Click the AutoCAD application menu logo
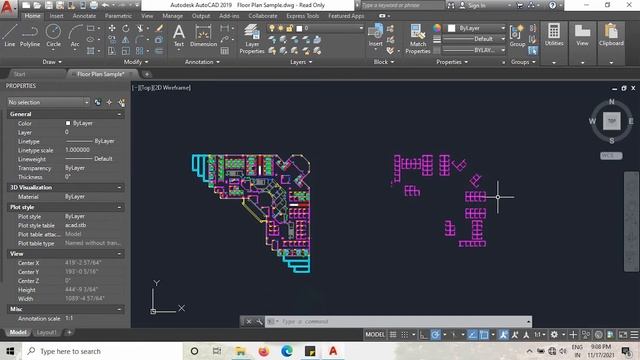This screenshot has height=360, width=640. (7, 8)
